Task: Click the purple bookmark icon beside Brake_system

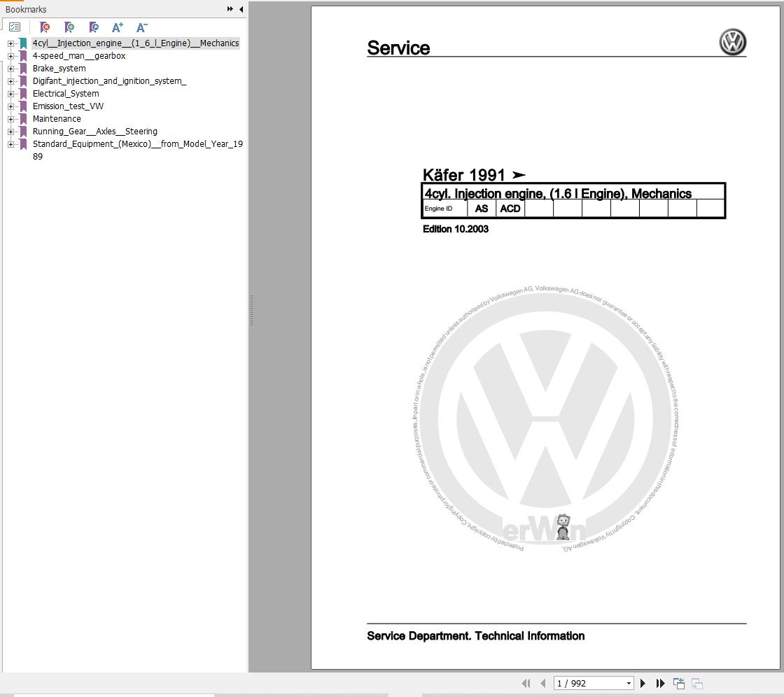Action: (23, 69)
